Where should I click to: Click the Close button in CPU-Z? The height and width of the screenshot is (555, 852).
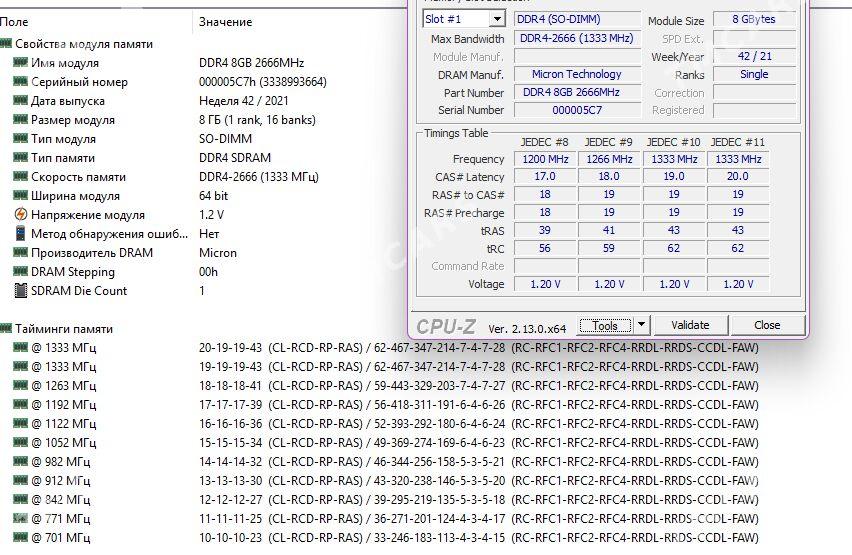point(767,325)
